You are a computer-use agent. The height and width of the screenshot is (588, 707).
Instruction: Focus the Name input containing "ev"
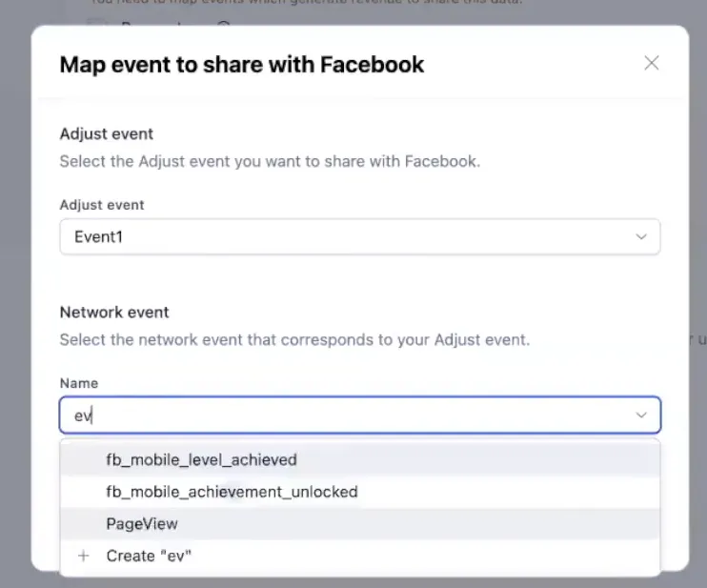pos(343,416)
